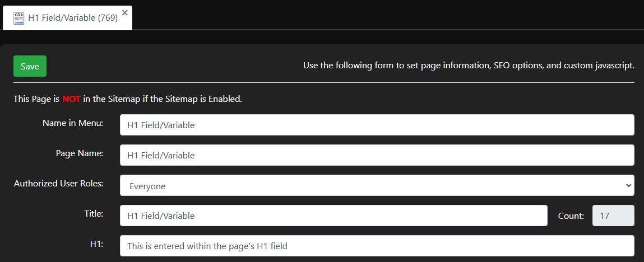Place cursor in the Title input field
The width and height of the screenshot is (644, 262).
[333, 216]
